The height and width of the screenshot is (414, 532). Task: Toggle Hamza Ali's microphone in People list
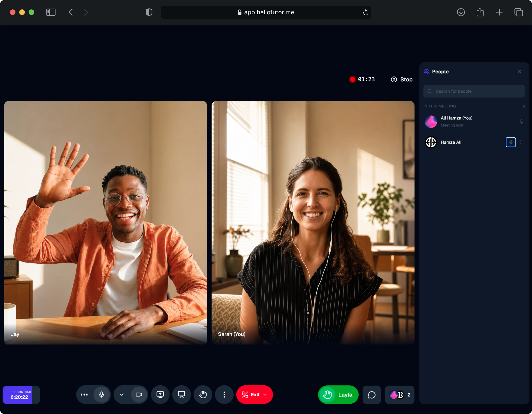click(x=511, y=142)
